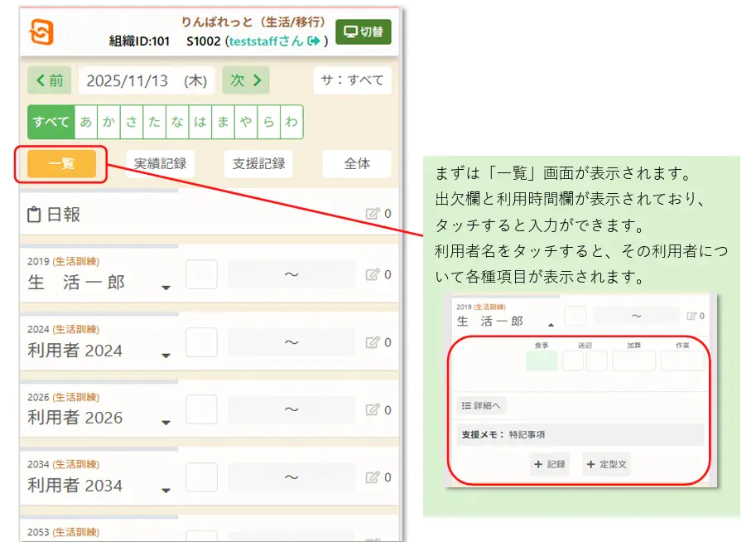This screenshot has width=756, height=542.
Task: Click the 日報 clipboard icon
Action: tap(34, 215)
